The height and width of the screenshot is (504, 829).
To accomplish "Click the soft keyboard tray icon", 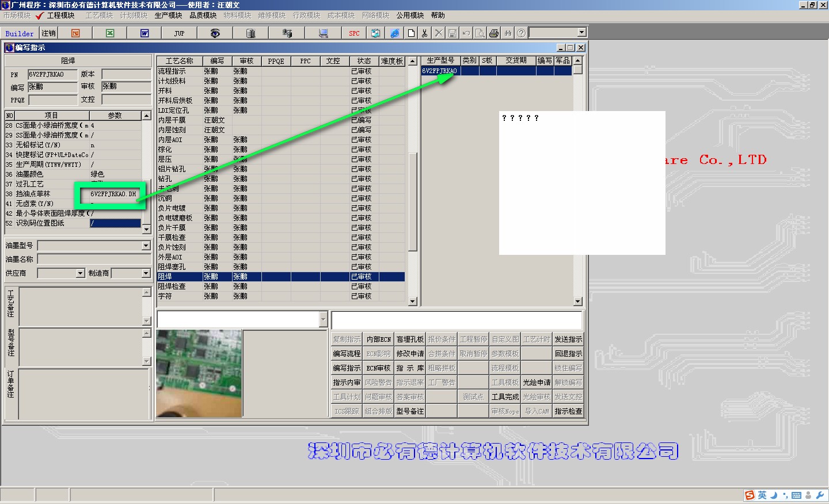I will (x=796, y=495).
